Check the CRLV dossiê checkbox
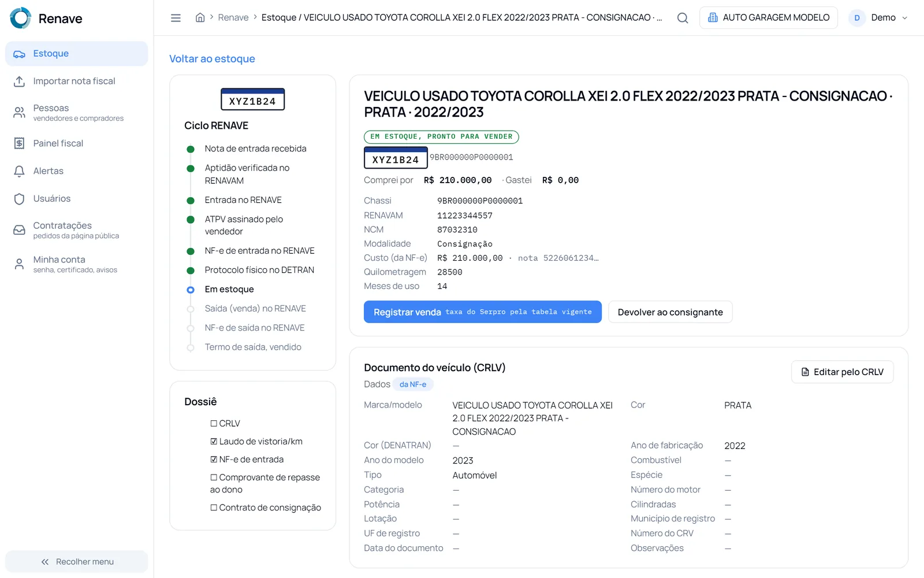 point(214,424)
